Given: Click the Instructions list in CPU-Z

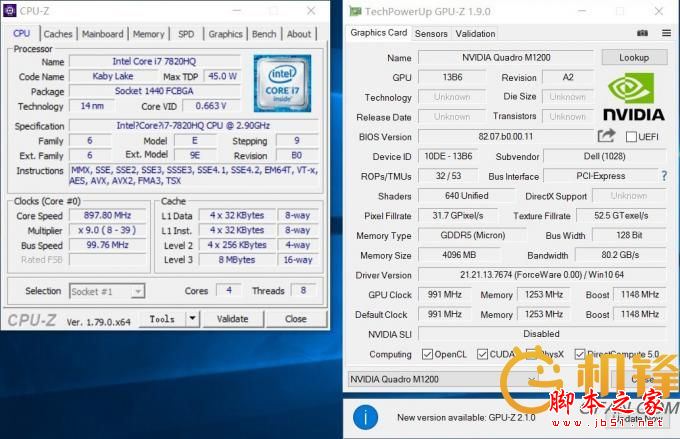Looking at the screenshot, I should pyautogui.click(x=194, y=175).
